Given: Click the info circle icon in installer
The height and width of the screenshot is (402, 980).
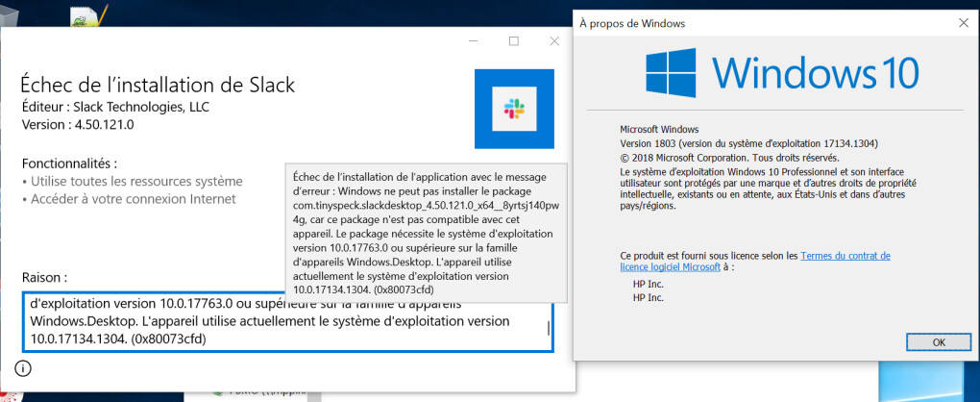Looking at the screenshot, I should (22, 368).
